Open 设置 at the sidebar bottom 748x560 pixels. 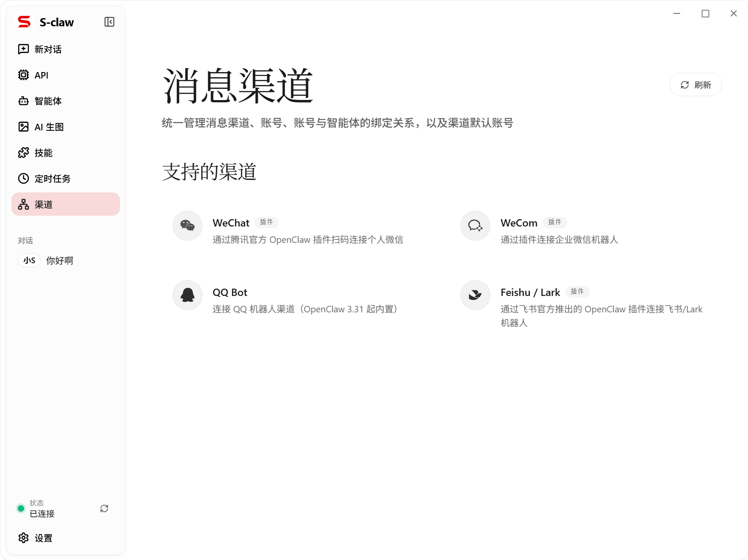pos(66,538)
